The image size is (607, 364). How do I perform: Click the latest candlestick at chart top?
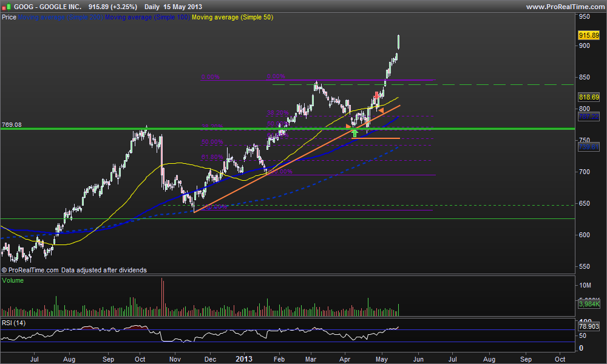tap(399, 42)
